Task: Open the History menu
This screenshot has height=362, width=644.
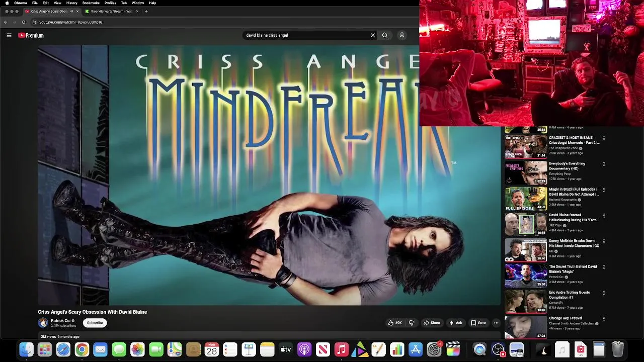Action: click(72, 3)
